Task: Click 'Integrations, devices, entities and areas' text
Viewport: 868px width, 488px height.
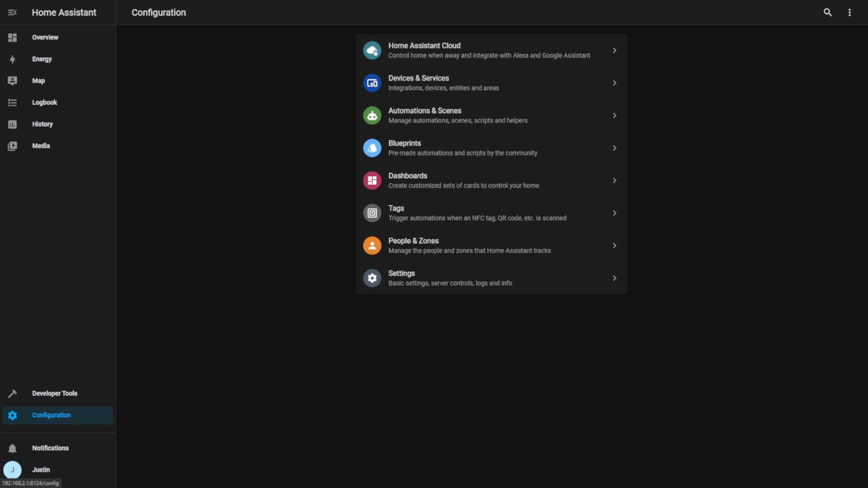Action: click(443, 88)
